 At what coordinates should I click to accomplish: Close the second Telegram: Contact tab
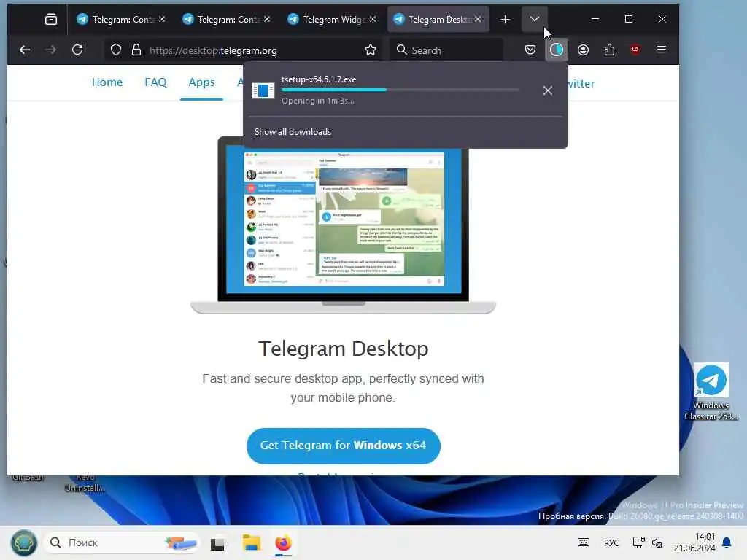coord(267,19)
